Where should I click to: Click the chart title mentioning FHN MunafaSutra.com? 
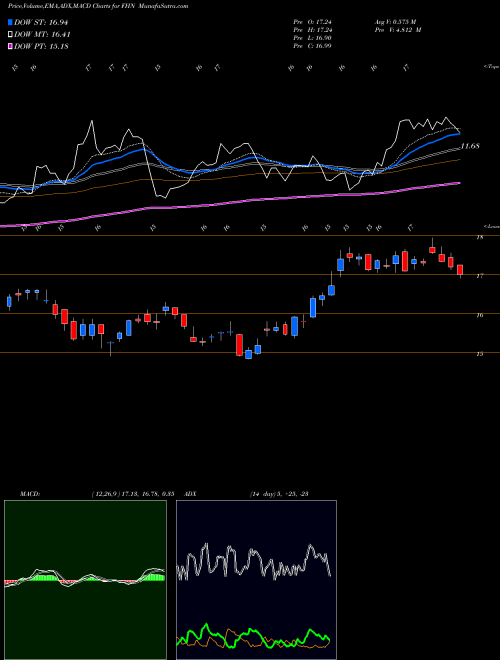[98, 6]
